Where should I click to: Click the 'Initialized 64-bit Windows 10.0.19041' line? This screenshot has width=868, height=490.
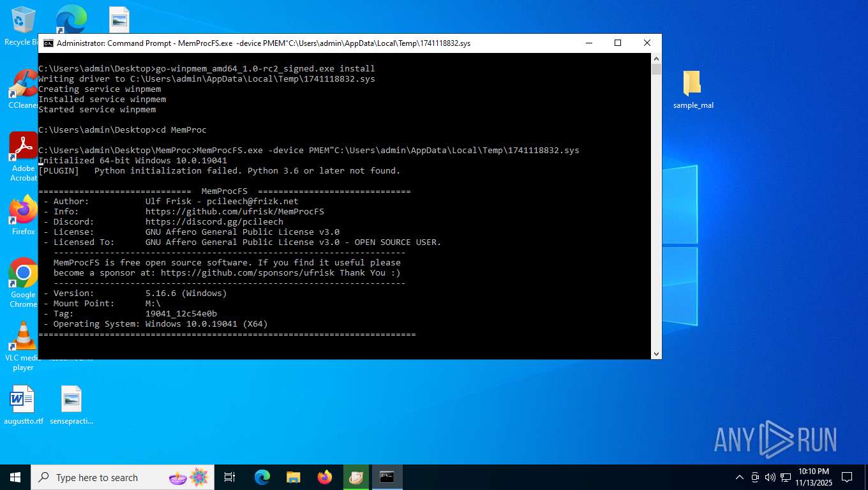[133, 161]
